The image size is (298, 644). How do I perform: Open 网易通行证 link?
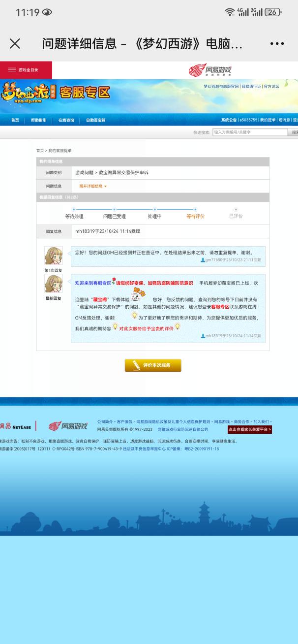(x=251, y=86)
